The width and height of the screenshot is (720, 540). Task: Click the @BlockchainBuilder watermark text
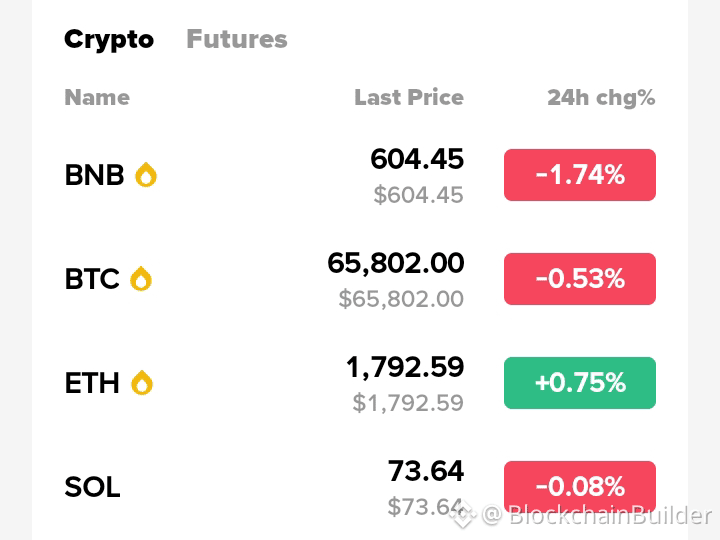pyautogui.click(x=597, y=515)
